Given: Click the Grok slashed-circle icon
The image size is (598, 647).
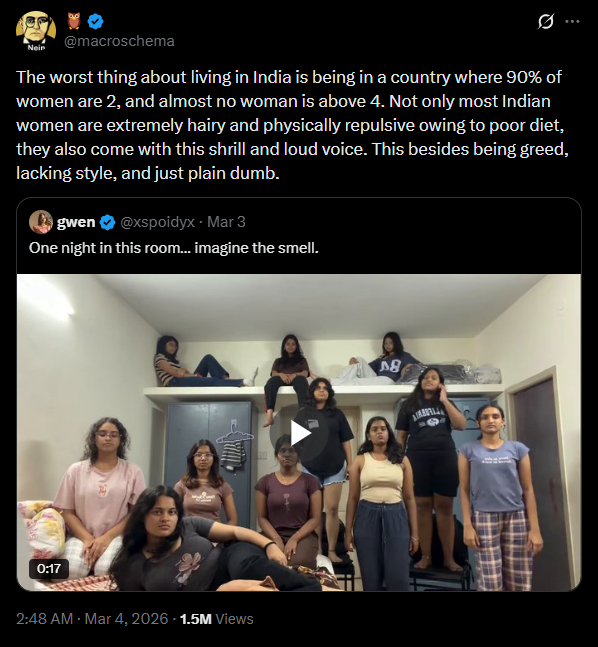Looking at the screenshot, I should click(x=545, y=21).
